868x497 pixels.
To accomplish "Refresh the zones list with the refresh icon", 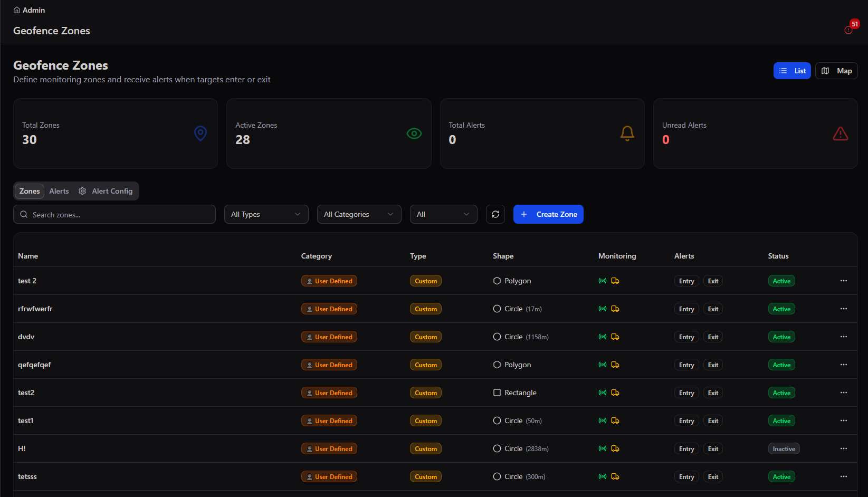I will [495, 214].
